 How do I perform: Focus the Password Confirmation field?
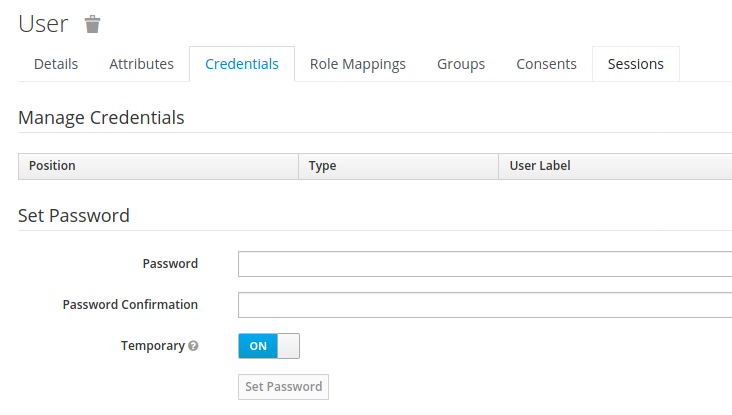485,305
